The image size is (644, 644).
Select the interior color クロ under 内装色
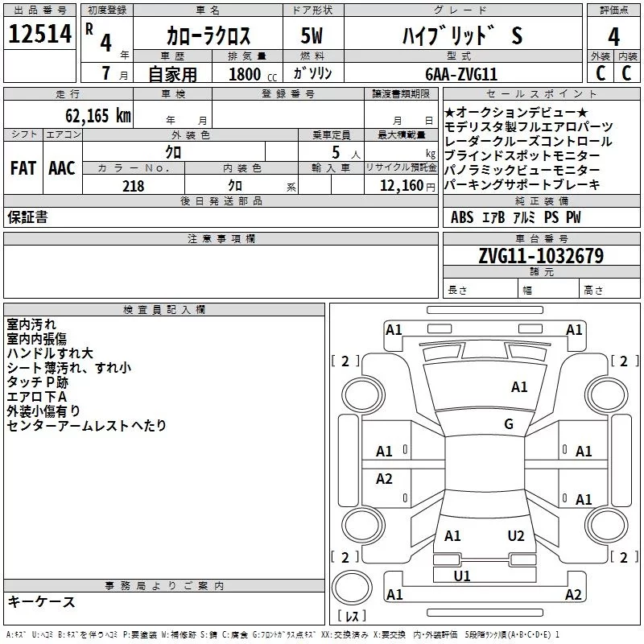pos(235,186)
